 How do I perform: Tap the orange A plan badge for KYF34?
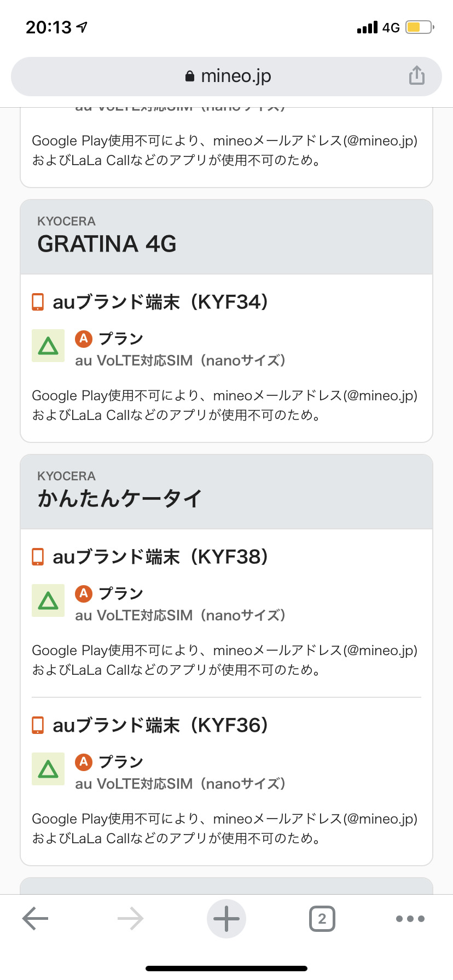pos(84,339)
